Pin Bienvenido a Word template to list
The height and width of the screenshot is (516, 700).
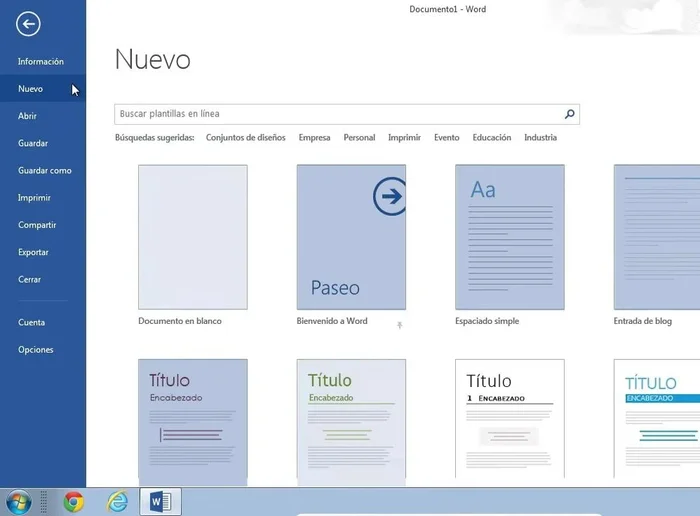400,325
